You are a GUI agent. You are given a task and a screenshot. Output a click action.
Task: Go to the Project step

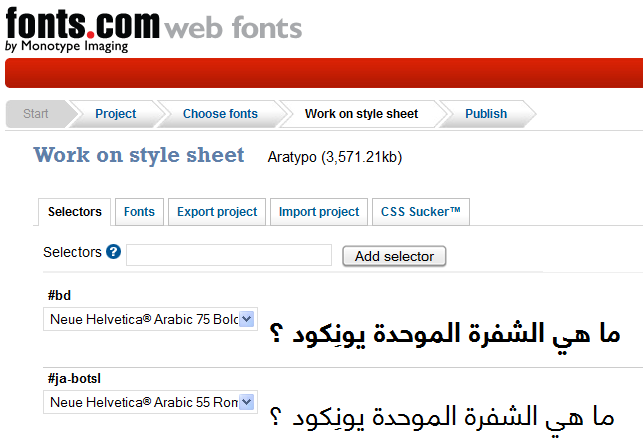[115, 114]
